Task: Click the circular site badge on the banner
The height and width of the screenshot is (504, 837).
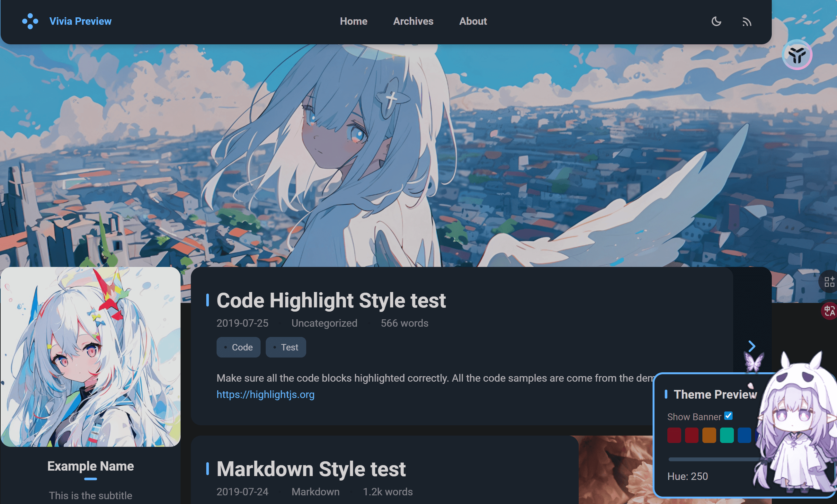Action: [797, 54]
